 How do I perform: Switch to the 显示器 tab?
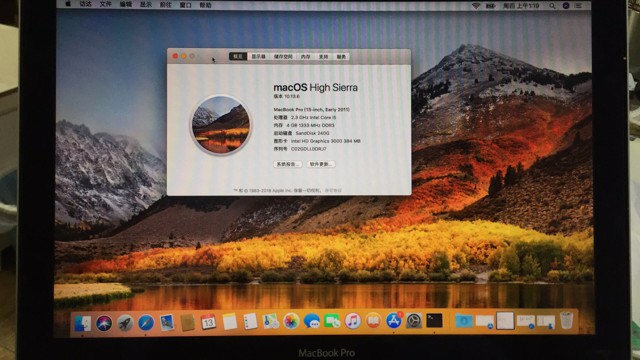coord(258,56)
